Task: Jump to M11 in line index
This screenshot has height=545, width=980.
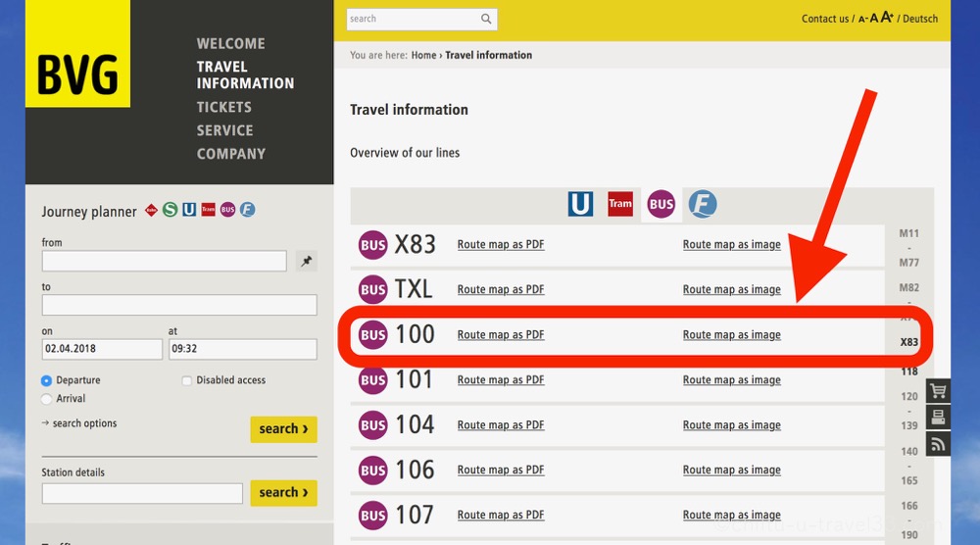Action: 909,233
